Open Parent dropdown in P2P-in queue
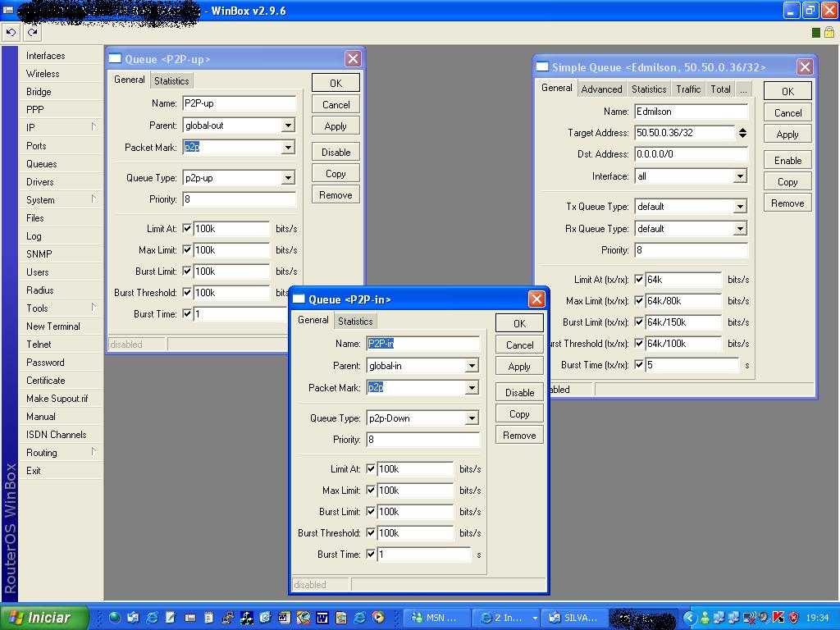This screenshot has height=630, width=840. (x=472, y=366)
